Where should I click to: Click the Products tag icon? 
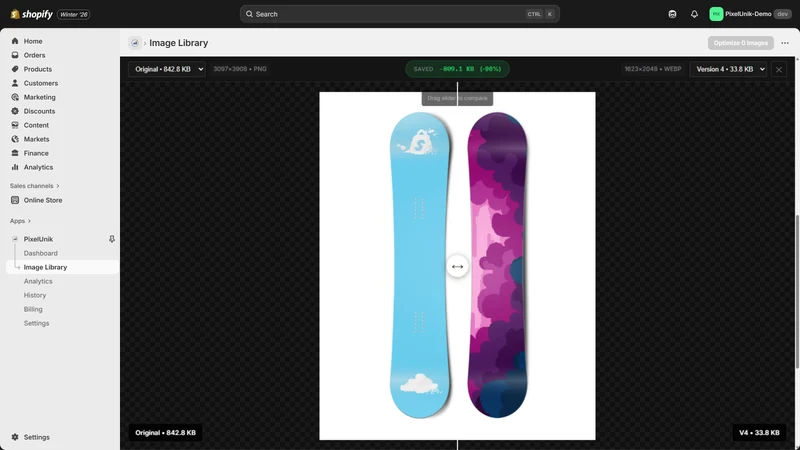pyautogui.click(x=15, y=69)
